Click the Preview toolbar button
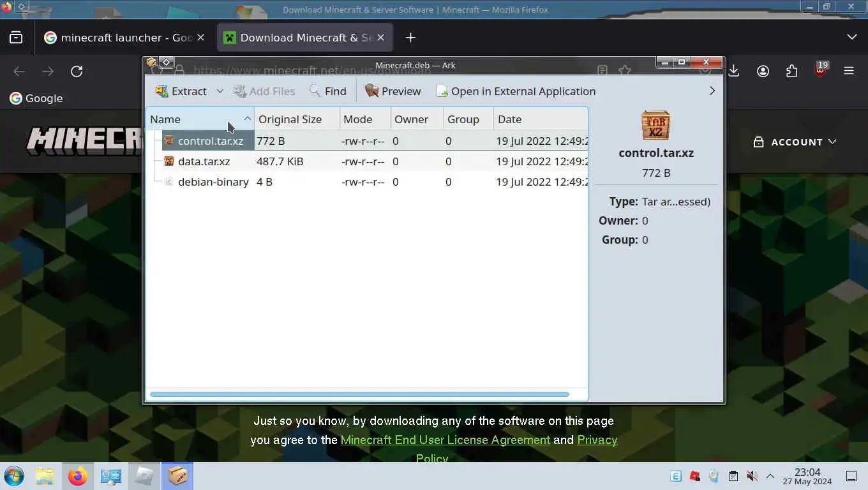Viewport: 868px width, 490px height. pyautogui.click(x=393, y=91)
